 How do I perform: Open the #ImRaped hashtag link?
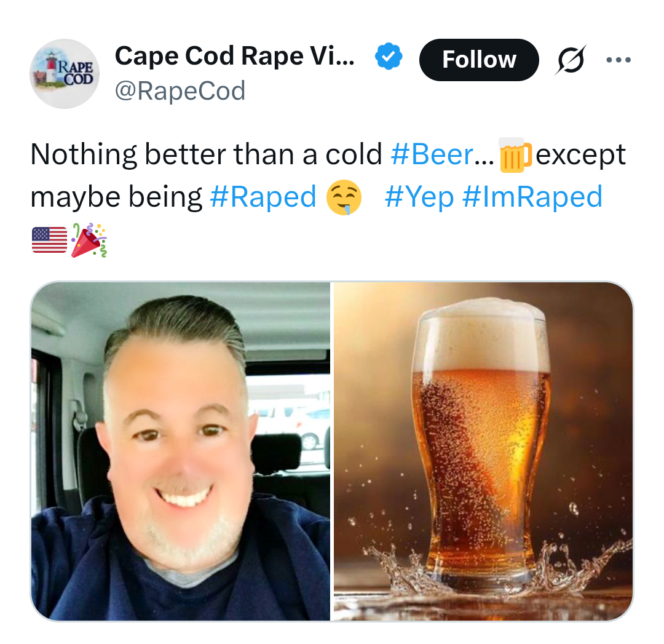click(532, 197)
